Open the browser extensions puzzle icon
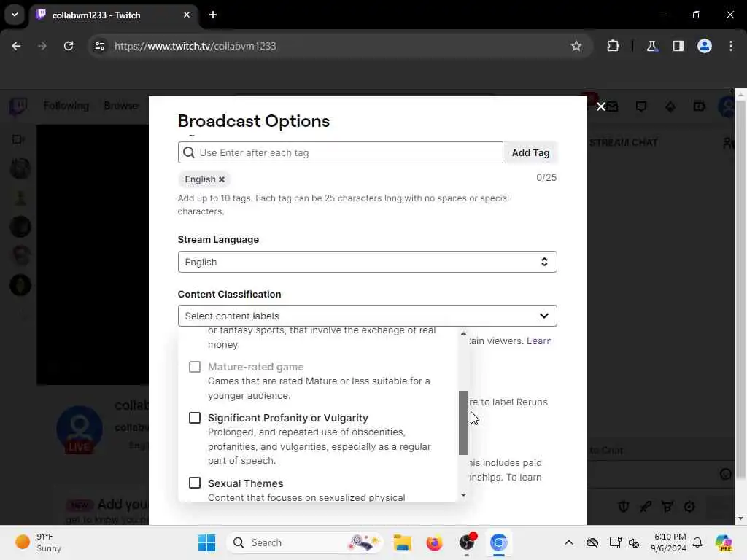747x560 pixels. [613, 46]
